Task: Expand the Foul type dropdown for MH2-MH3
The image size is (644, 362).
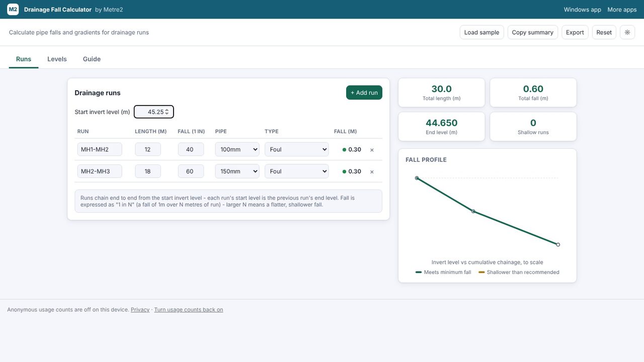Action: tap(296, 171)
